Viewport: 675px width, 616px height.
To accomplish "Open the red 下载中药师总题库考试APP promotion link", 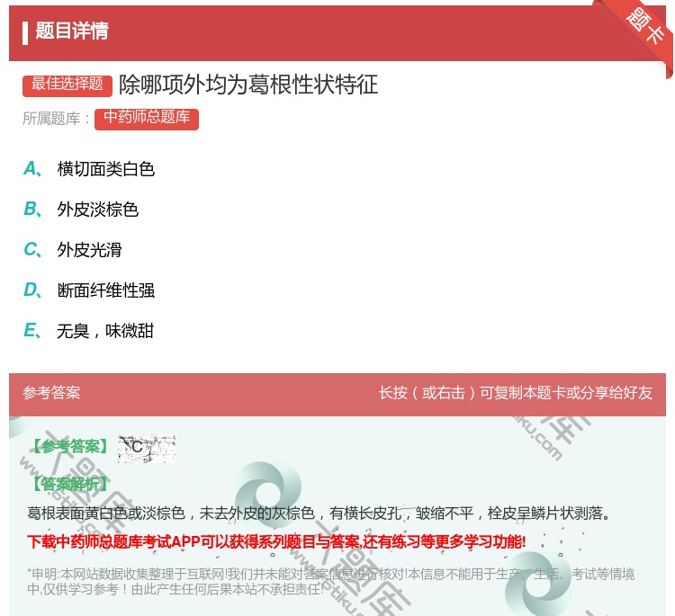I will click(x=276, y=541).
